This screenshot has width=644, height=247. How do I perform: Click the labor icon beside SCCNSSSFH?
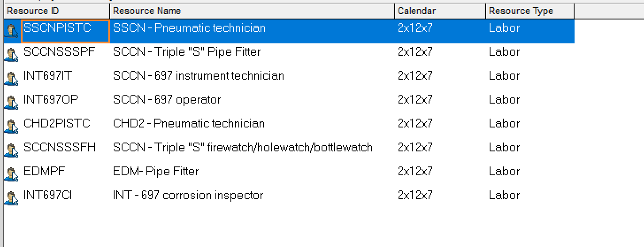11,151
